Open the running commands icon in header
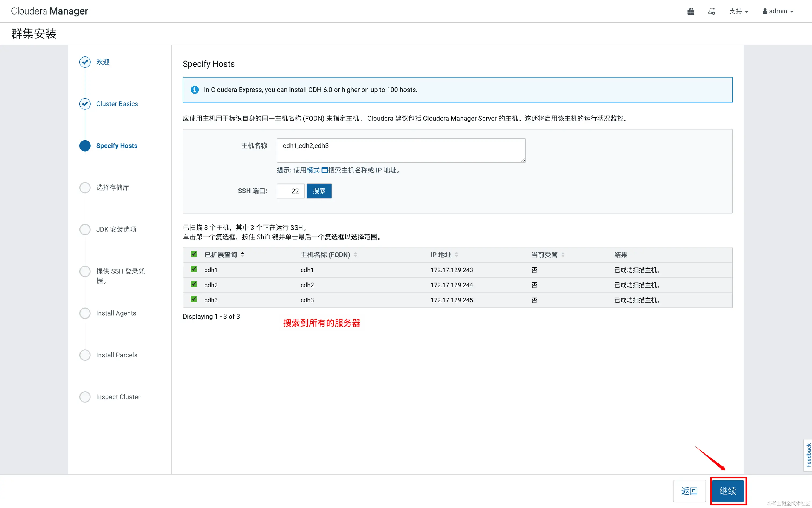 coord(712,11)
